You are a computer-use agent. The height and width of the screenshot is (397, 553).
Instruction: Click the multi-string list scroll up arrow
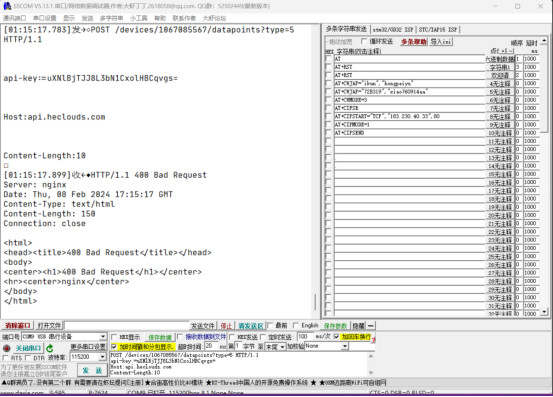[544, 41]
